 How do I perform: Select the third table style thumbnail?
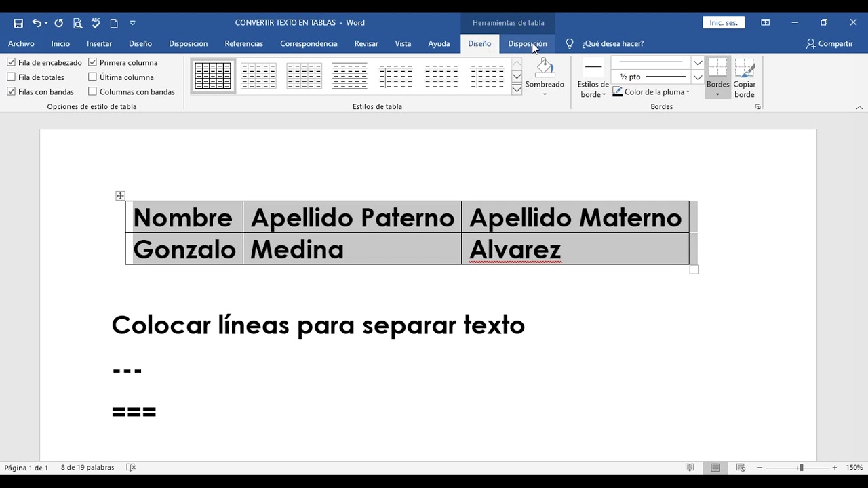(x=304, y=76)
